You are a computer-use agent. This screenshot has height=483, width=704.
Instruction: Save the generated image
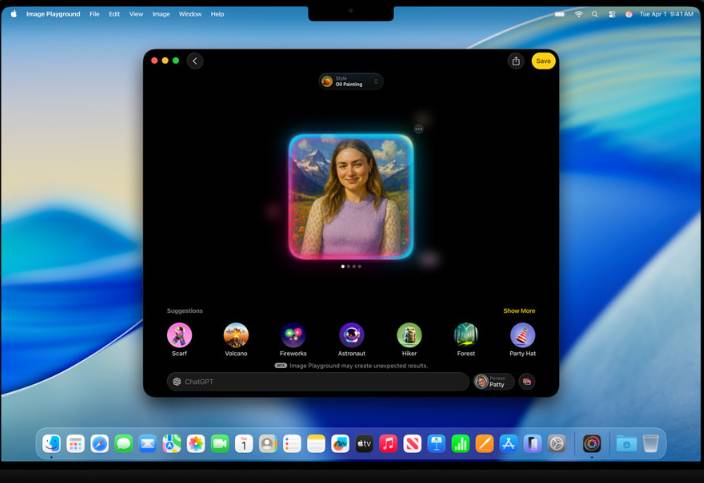pyautogui.click(x=543, y=61)
